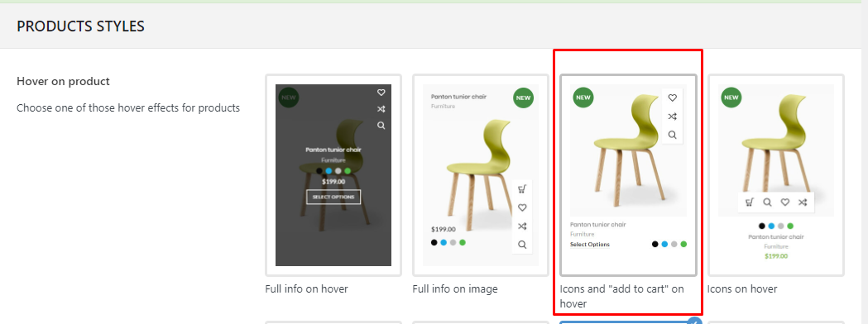Click the 'Full info on image' caption
868x324 pixels.
[x=455, y=289]
